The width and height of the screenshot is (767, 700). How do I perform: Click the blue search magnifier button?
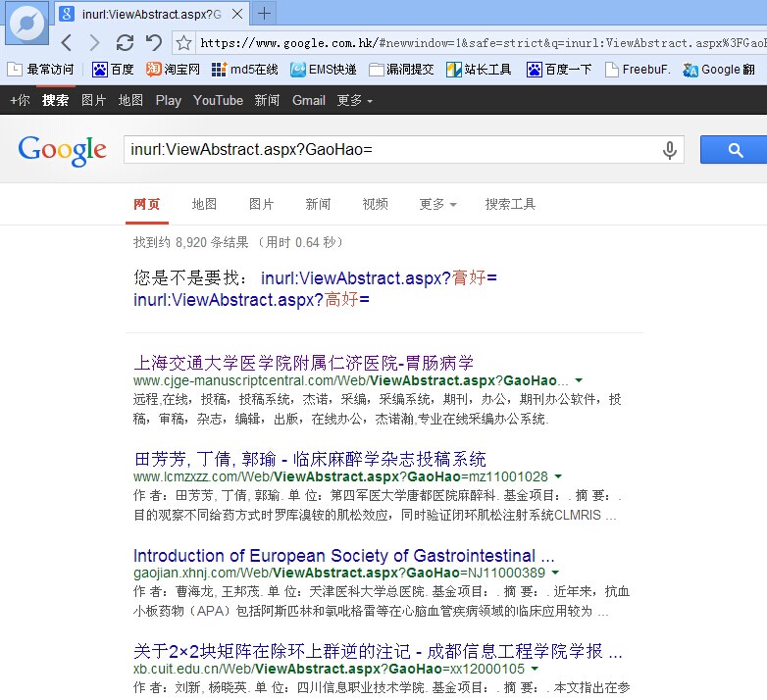pos(734,150)
